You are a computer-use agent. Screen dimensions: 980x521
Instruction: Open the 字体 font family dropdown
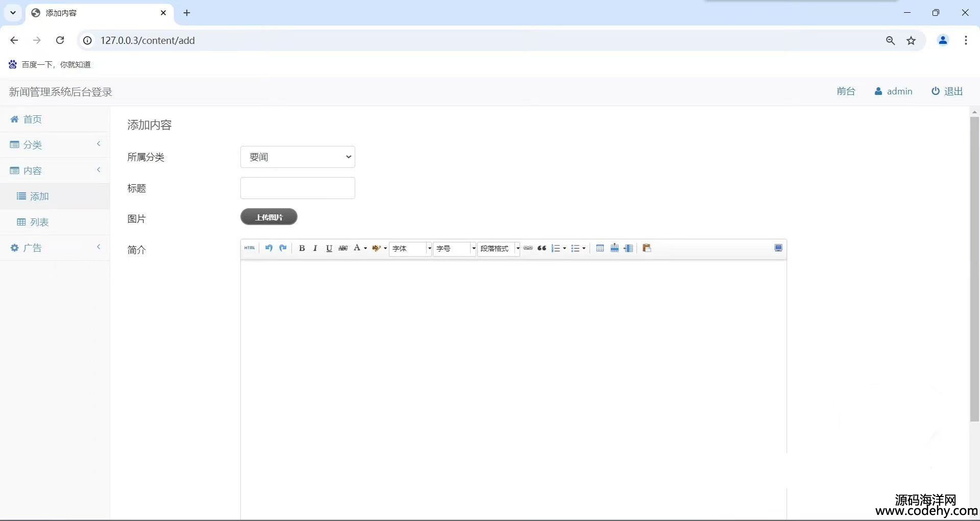tap(411, 249)
